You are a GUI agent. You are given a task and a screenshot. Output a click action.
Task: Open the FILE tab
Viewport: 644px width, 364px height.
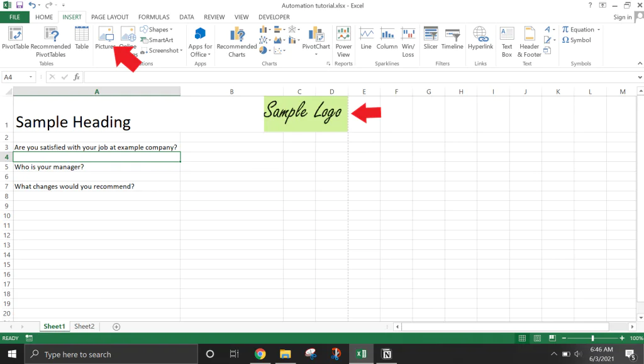(x=15, y=17)
